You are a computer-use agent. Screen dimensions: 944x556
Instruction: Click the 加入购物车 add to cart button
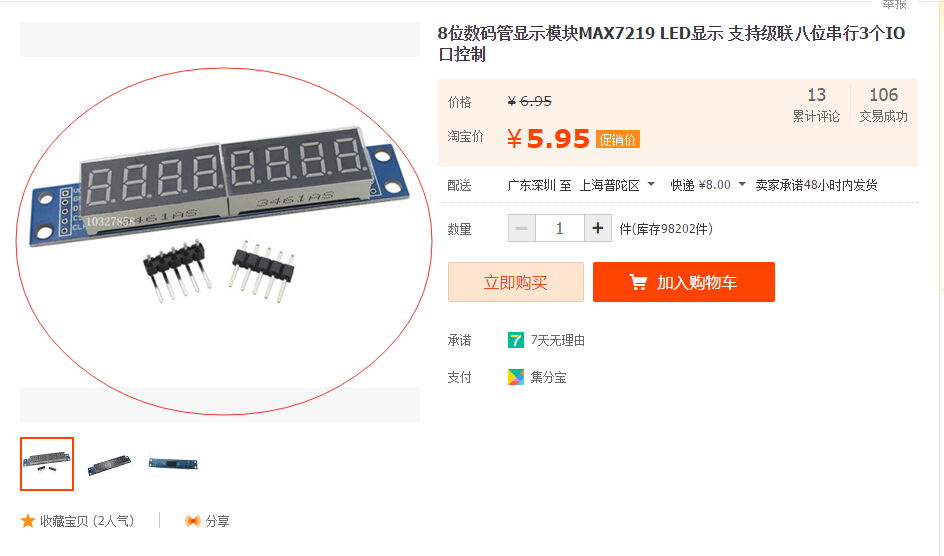coord(684,282)
